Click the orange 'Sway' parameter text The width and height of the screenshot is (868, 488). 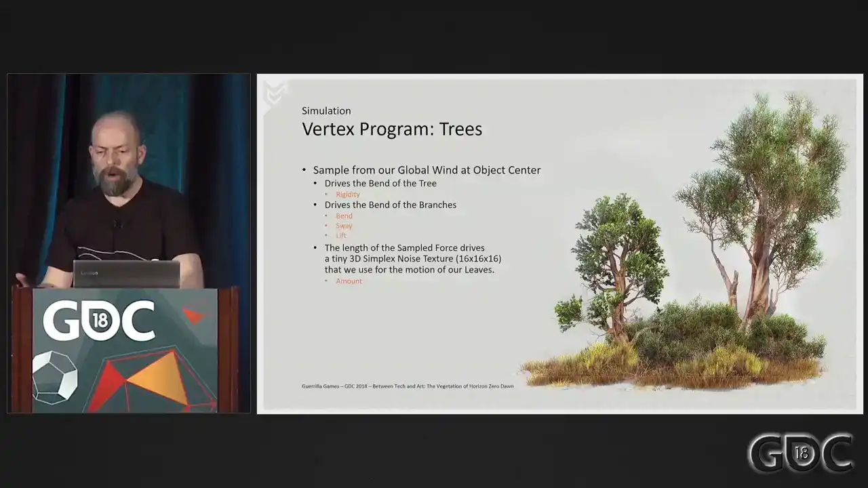pos(344,226)
